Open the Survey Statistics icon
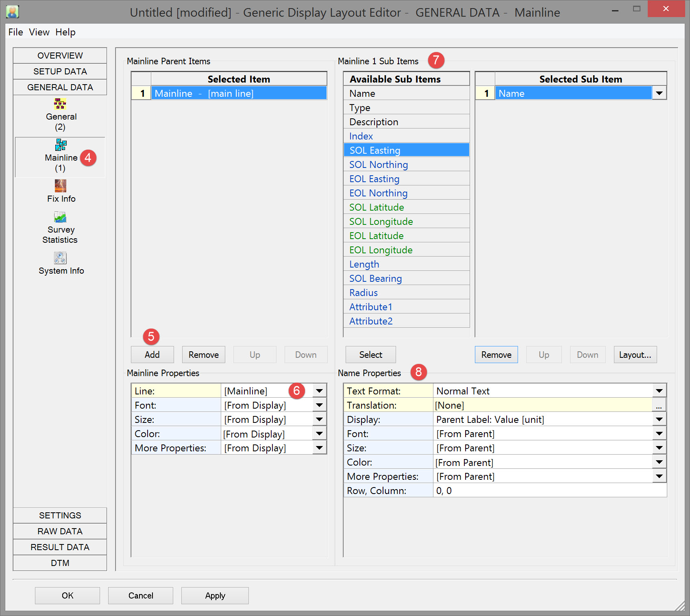 point(60,217)
